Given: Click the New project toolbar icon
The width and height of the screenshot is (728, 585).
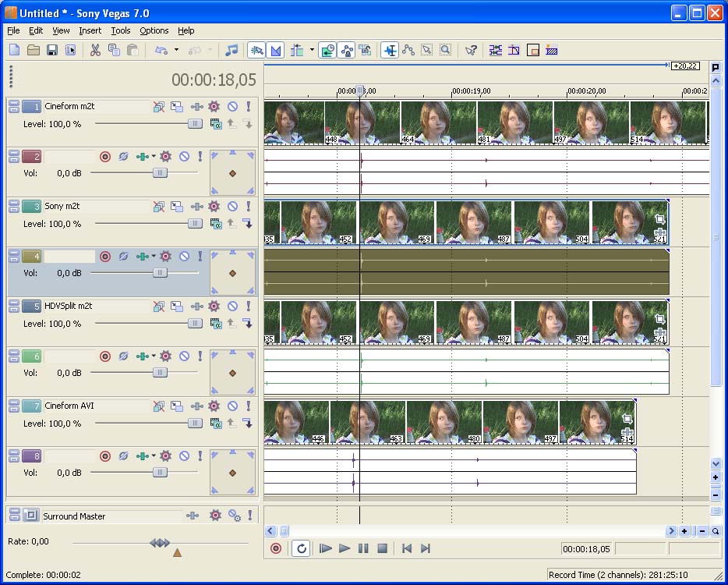Looking at the screenshot, I should 14,50.
